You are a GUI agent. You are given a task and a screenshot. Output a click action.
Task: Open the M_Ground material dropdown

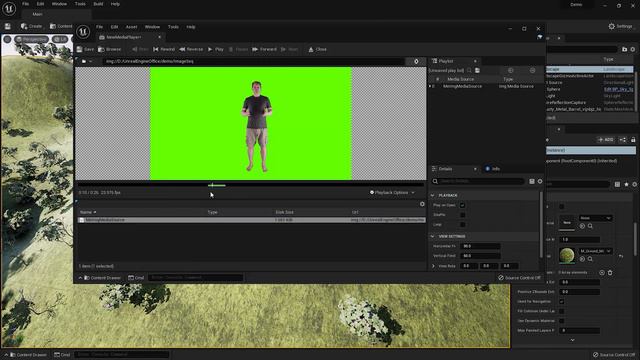tap(595, 251)
